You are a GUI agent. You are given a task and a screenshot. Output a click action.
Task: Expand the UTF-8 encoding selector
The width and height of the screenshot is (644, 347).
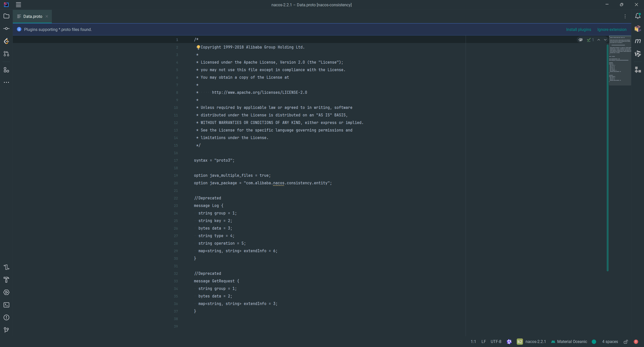[x=496, y=342]
